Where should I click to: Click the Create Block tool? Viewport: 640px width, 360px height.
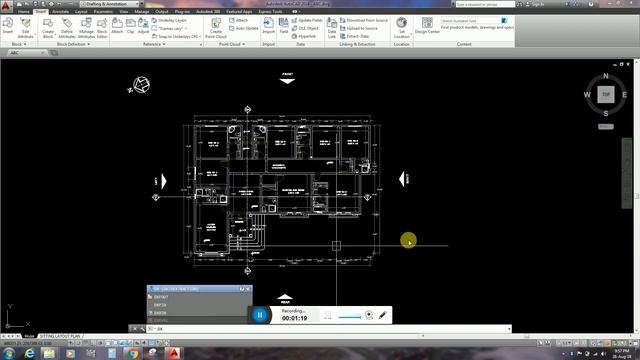48,27
